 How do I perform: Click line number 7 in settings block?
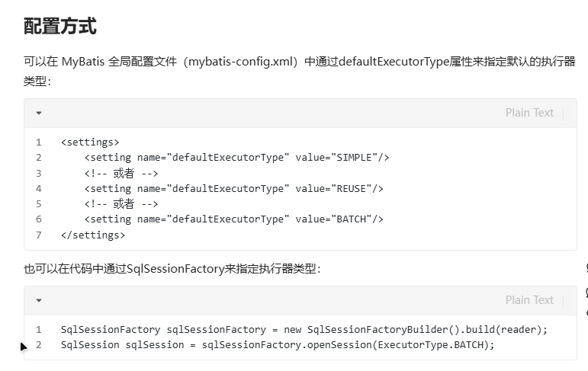click(39, 235)
